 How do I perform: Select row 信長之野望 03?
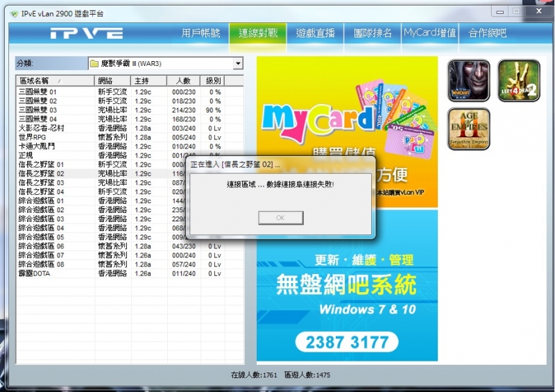coord(130,182)
